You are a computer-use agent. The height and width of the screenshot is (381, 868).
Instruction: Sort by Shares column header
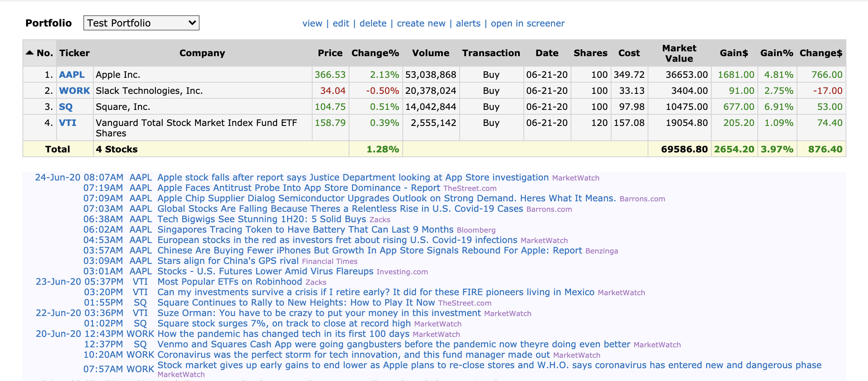[591, 53]
